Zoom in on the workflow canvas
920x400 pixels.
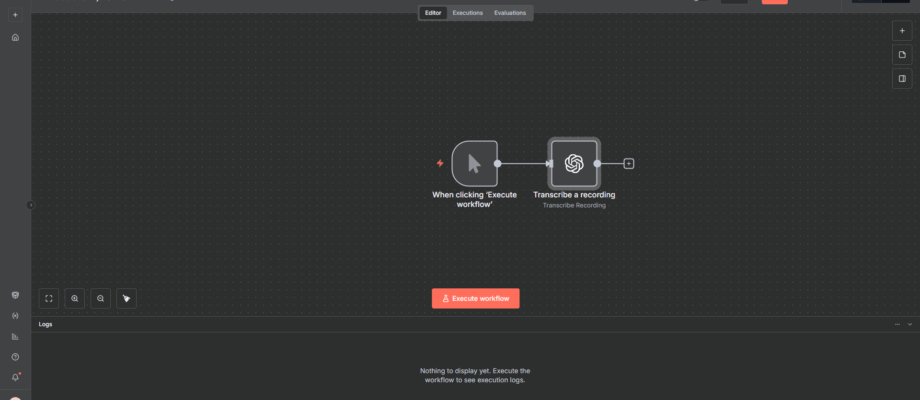point(75,298)
